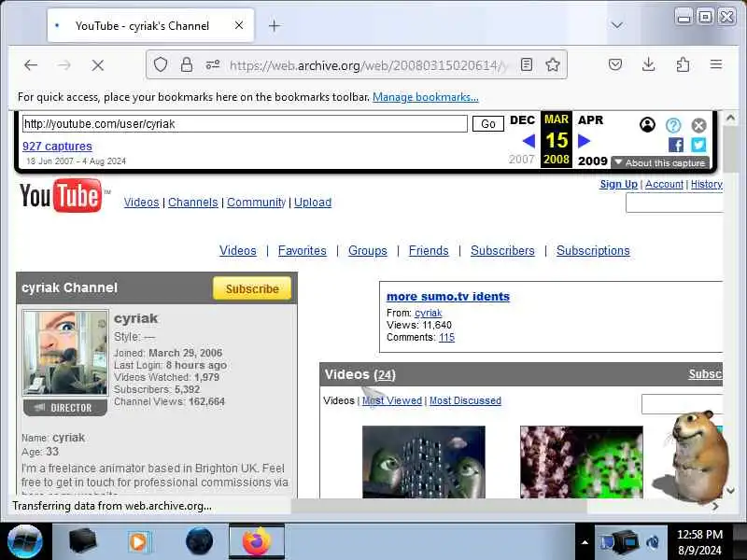Open the green pink animation thumbnail
This screenshot has width=747, height=560.
pyautogui.click(x=581, y=462)
